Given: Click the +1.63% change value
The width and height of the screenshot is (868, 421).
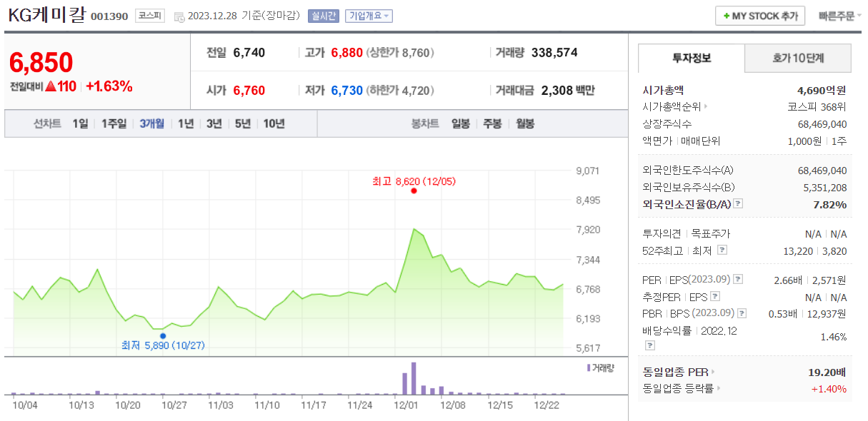Looking at the screenshot, I should pyautogui.click(x=109, y=86).
